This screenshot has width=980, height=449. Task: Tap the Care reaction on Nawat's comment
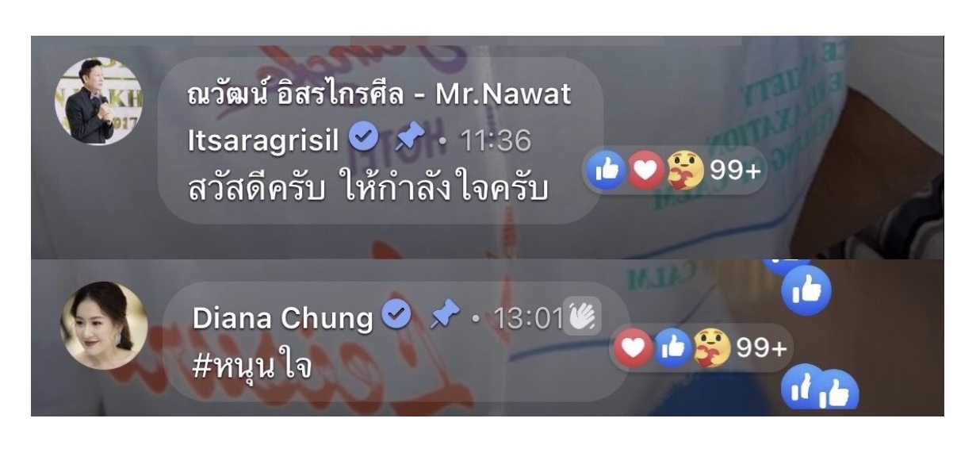click(x=683, y=171)
